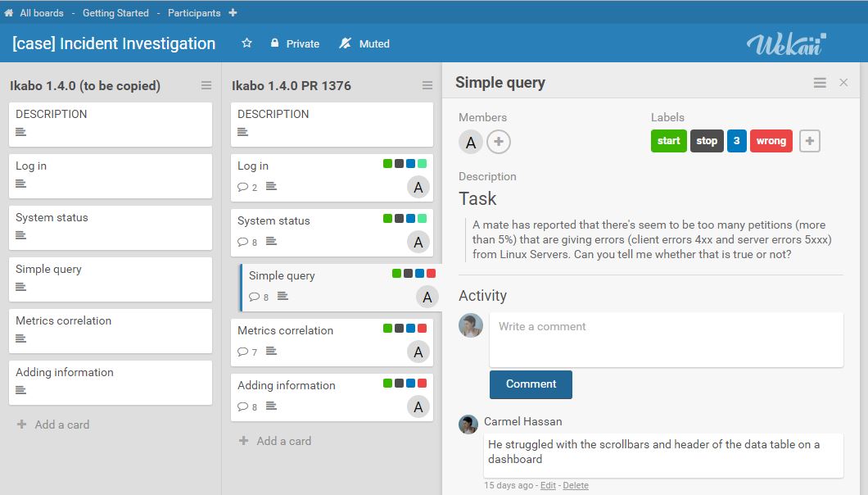Click your avatar beside the comment box
This screenshot has width=868, height=495.
[471, 325]
